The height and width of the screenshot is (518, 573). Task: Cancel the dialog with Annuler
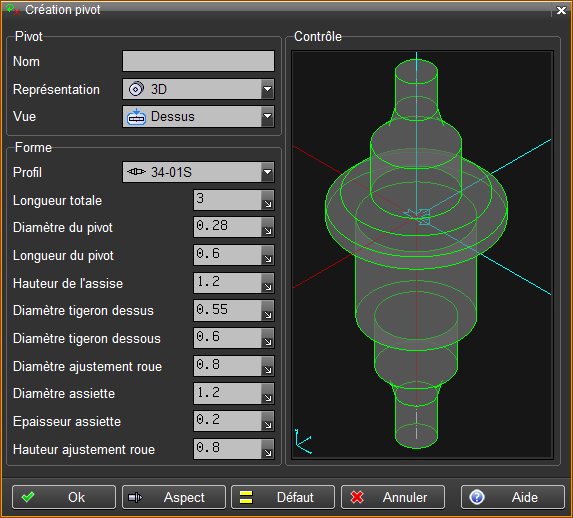pos(393,497)
